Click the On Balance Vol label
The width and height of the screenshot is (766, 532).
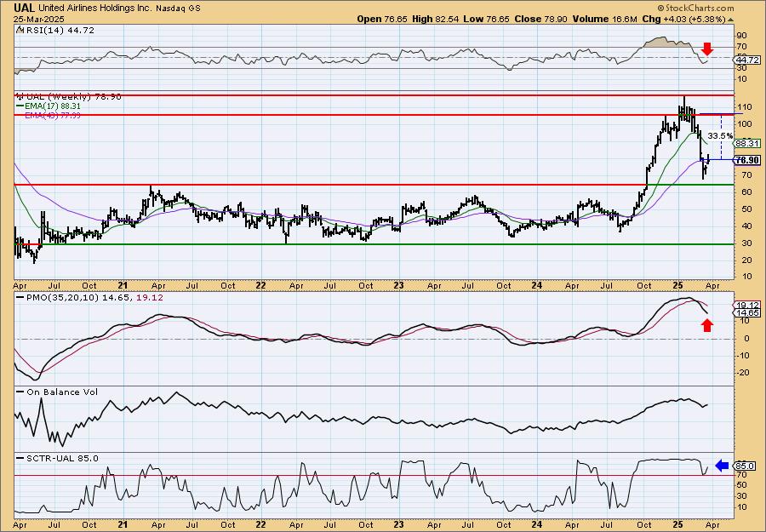(x=62, y=392)
